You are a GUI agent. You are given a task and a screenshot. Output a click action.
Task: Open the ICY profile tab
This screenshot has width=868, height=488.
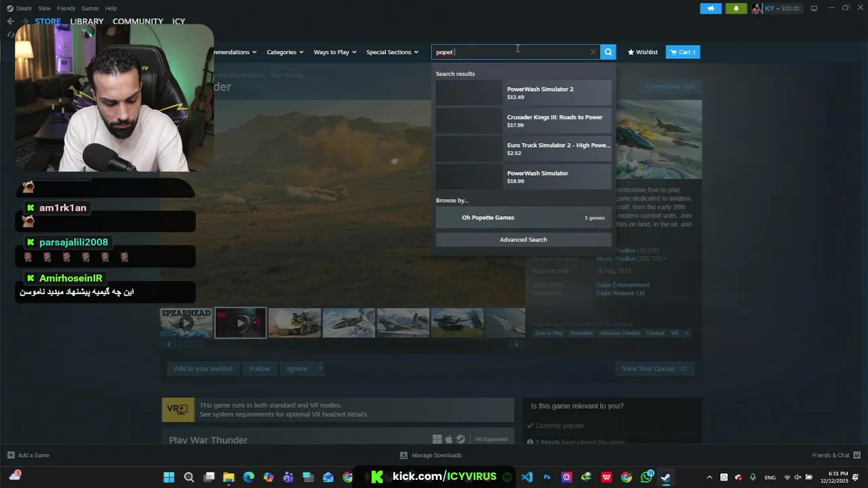pos(178,21)
